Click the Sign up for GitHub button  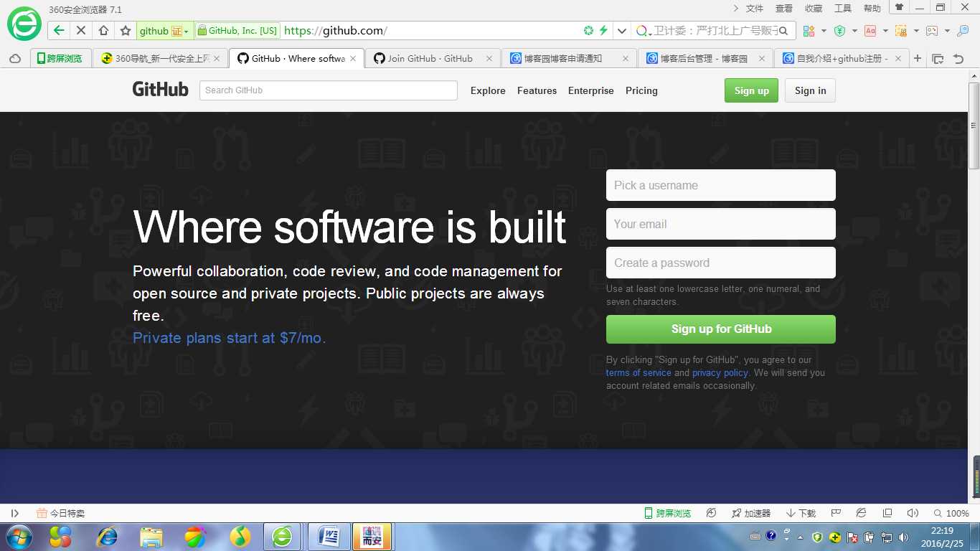[x=721, y=329]
